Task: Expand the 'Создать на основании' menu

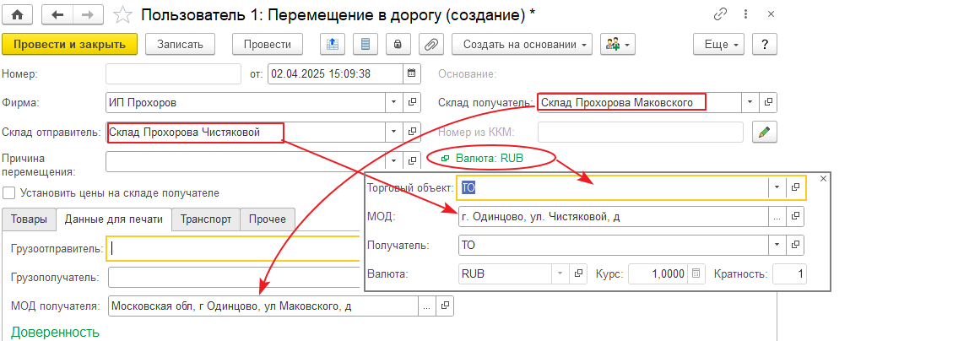Action: point(522,44)
